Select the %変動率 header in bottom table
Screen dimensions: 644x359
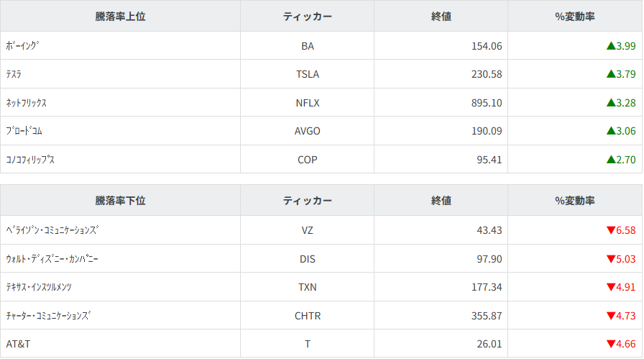point(575,201)
